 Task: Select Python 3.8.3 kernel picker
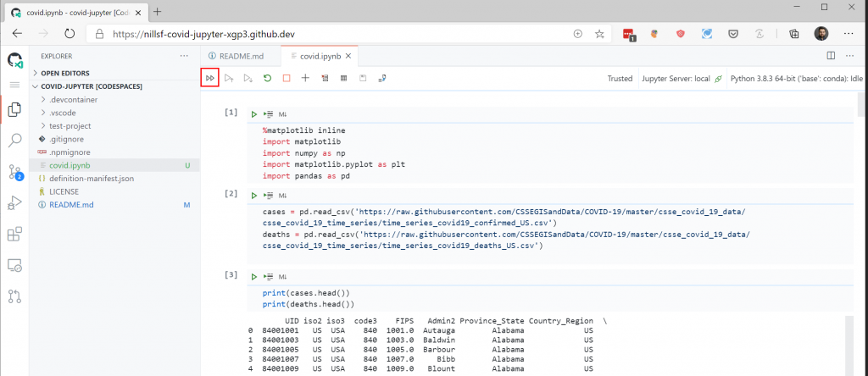coord(797,79)
